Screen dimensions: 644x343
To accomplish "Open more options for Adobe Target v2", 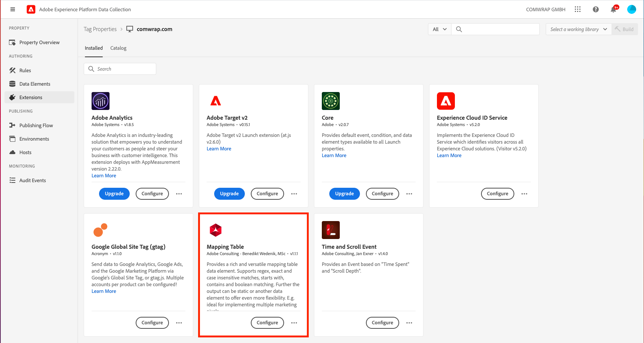I will click(x=294, y=194).
